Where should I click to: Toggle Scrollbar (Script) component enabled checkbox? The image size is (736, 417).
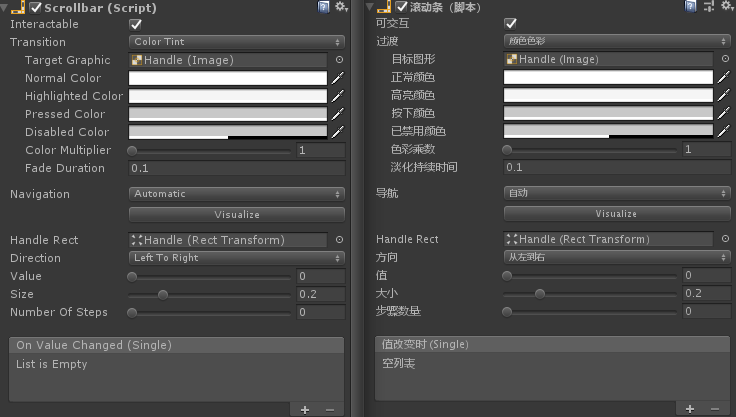(35, 8)
